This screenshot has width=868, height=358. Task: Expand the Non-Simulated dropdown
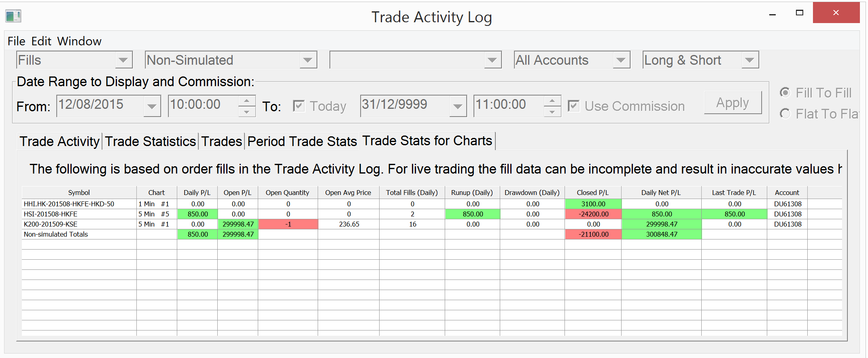tap(308, 60)
